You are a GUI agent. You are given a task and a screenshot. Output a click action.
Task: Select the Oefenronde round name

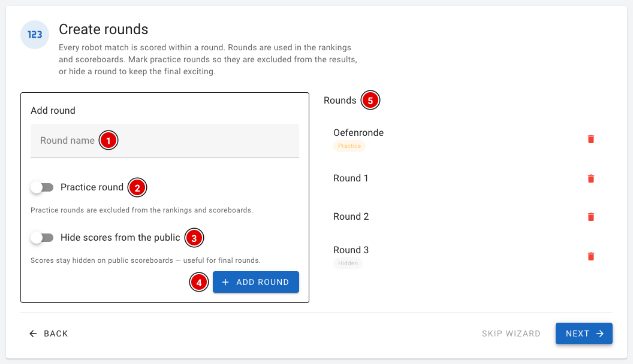358,133
